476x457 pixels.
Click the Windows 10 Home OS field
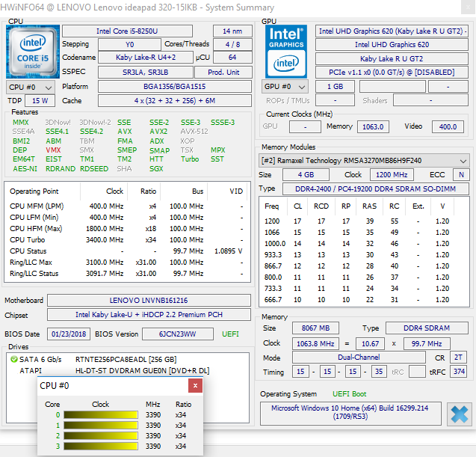350,412
